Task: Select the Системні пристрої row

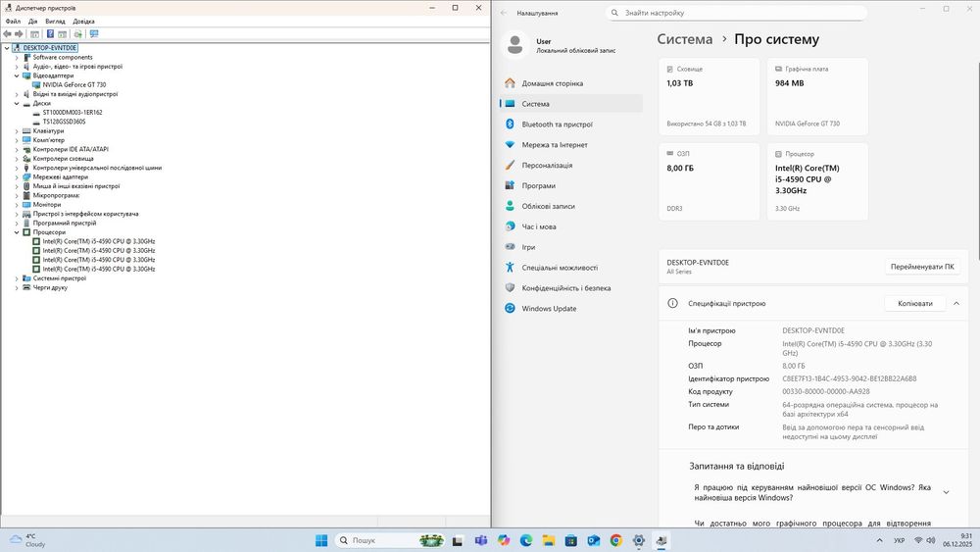Action: click(60, 278)
